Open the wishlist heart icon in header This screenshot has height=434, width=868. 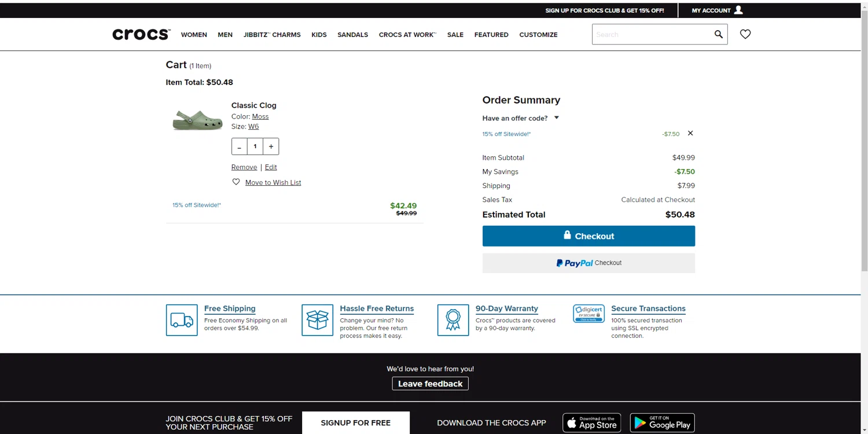745,34
